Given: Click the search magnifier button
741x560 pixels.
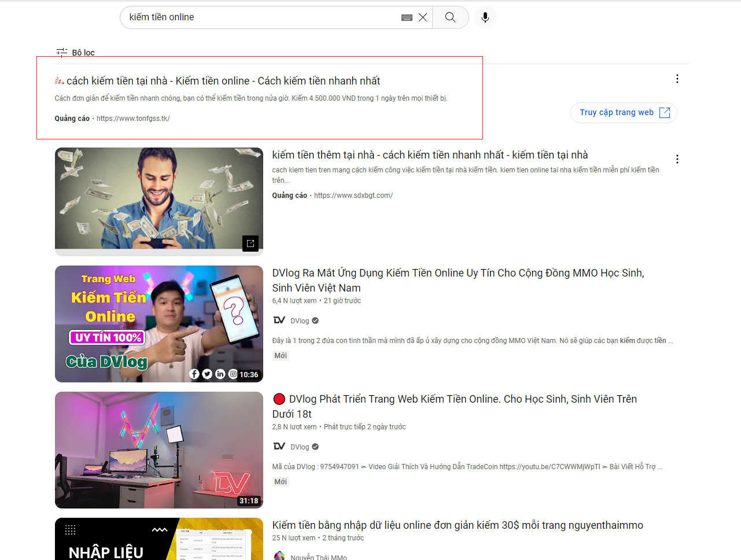Looking at the screenshot, I should [450, 17].
